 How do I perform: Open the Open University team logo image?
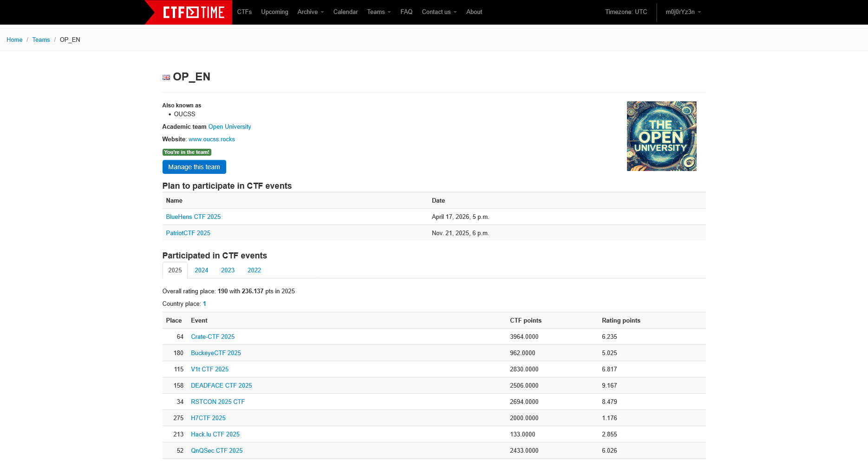point(661,136)
